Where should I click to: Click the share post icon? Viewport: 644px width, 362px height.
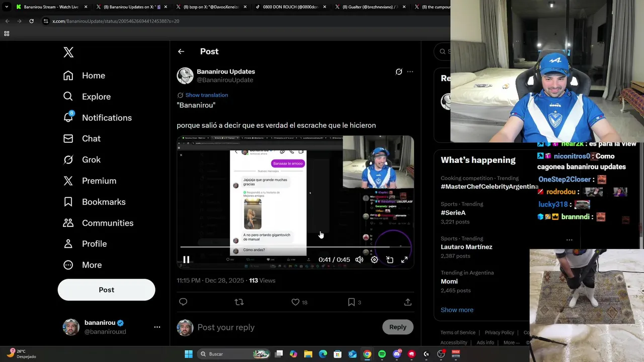(x=408, y=302)
